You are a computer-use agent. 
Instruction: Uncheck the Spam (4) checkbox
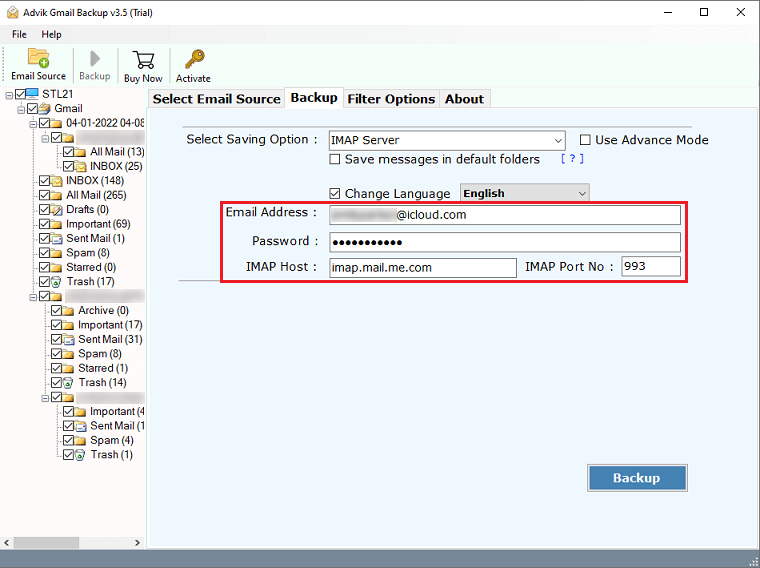click(68, 440)
